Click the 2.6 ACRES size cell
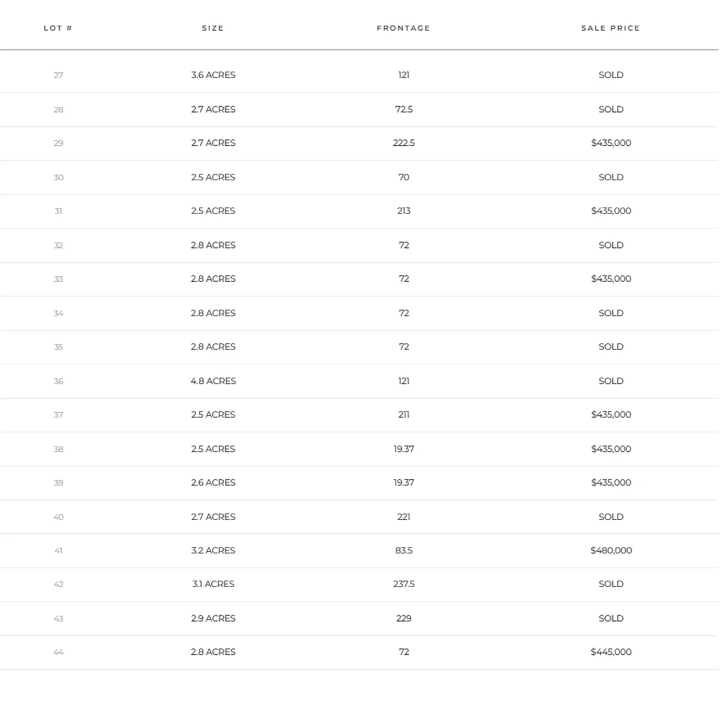 pyautogui.click(x=213, y=483)
